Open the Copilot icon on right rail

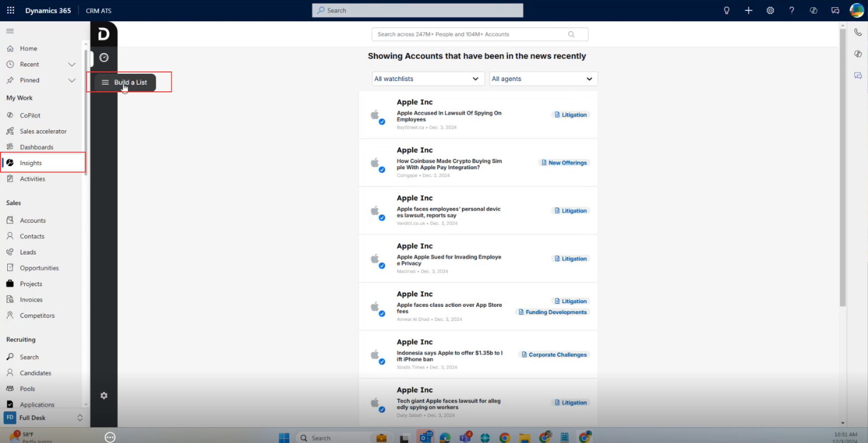858,54
